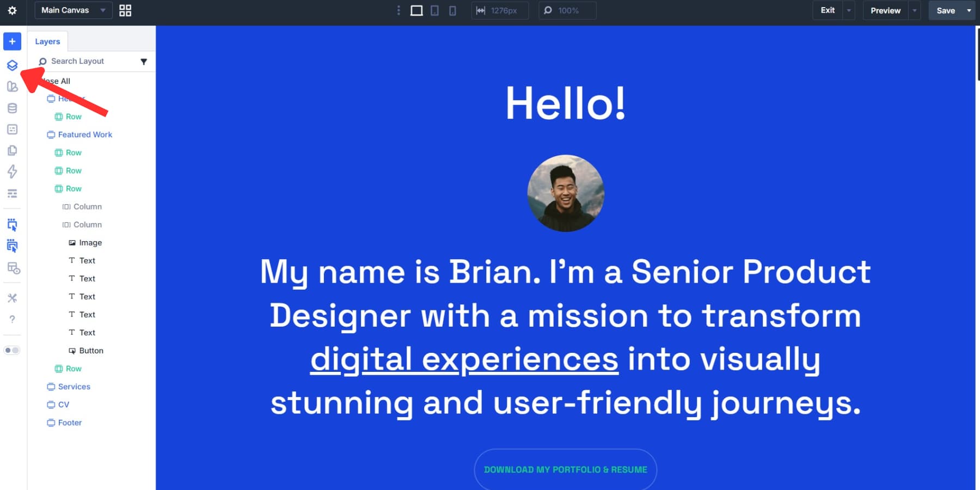980x490 pixels.
Task: Collapse the Featured Work section in layers
Action: [51, 134]
